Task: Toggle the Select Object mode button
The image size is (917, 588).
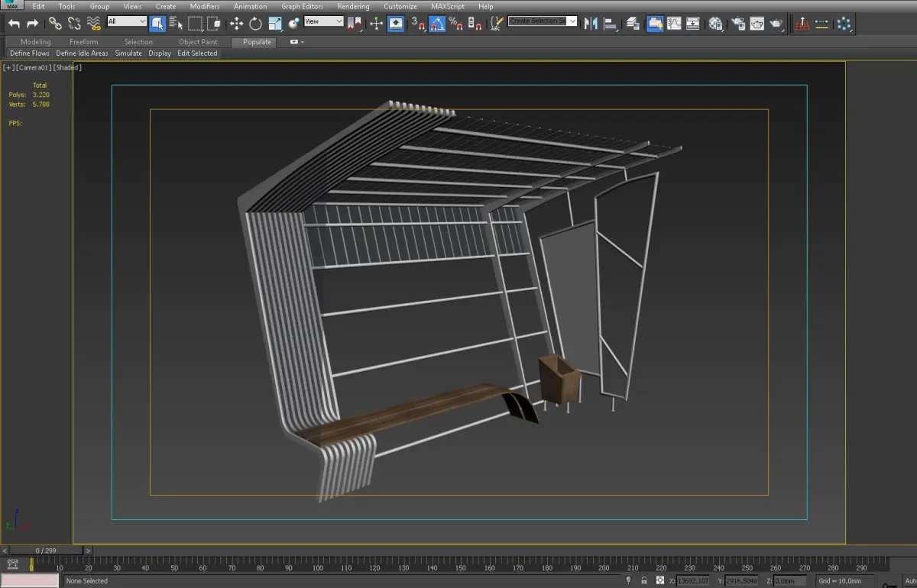Action: 157,24
